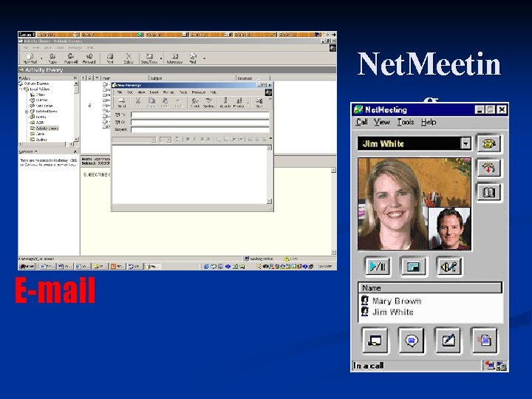
Task: Click the End Call hang-up icon
Action: tap(488, 168)
